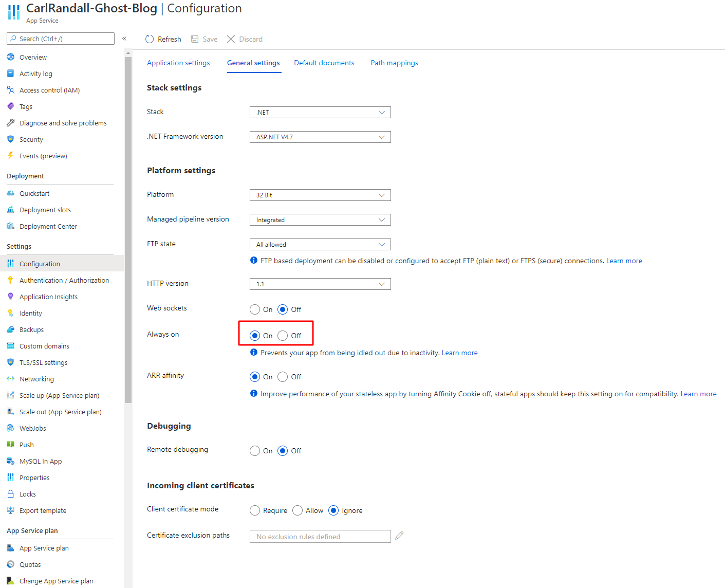Click the Diagnose and solve problems wrench icon
This screenshot has height=588, width=725.
[x=10, y=123]
